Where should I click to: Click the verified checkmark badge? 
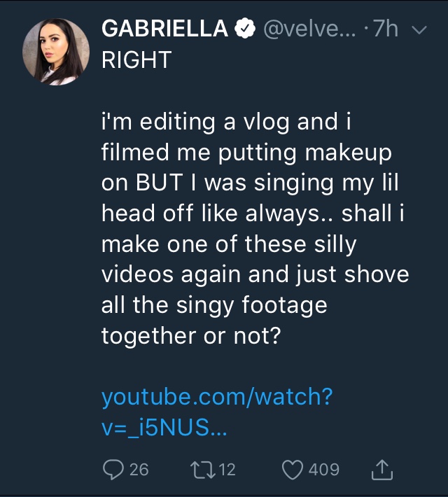click(245, 29)
